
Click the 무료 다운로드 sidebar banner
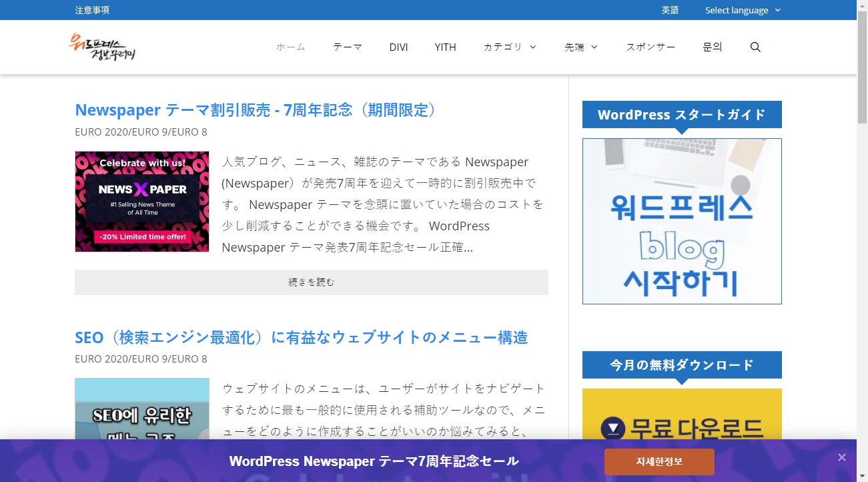point(682,414)
